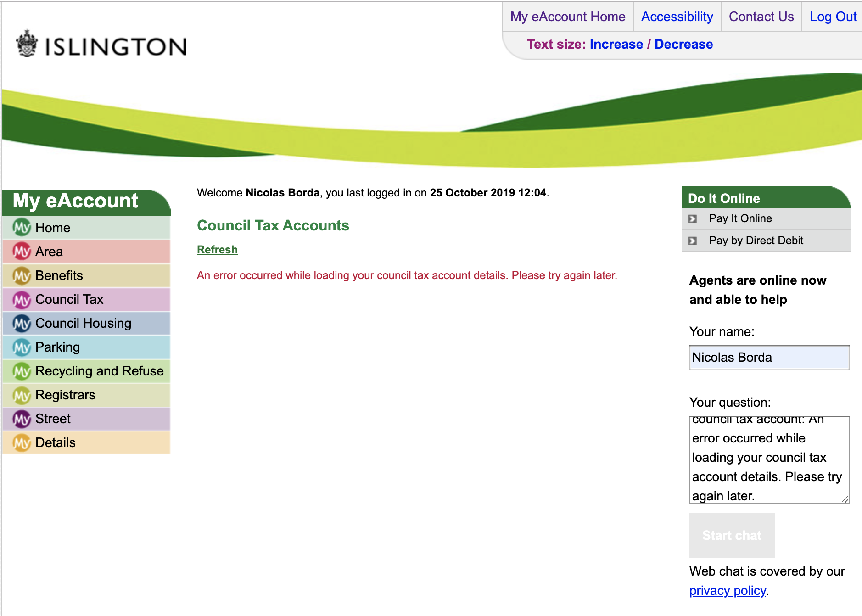Click the green My icon beside Home
This screenshot has width=862, height=616.
coord(22,227)
